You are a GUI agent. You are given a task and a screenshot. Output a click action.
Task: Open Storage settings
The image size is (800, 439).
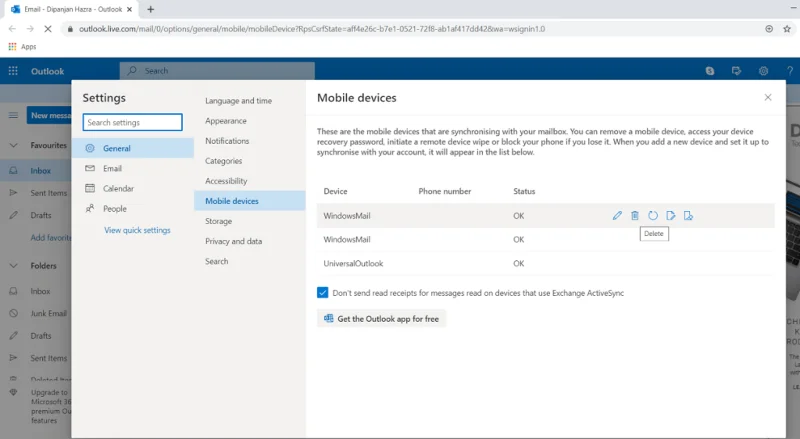218,221
